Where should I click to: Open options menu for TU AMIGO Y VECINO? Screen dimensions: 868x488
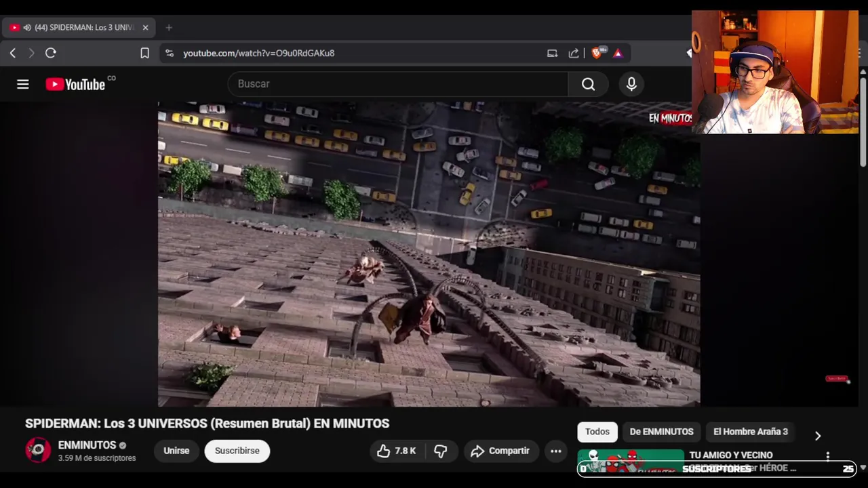pos(827,456)
